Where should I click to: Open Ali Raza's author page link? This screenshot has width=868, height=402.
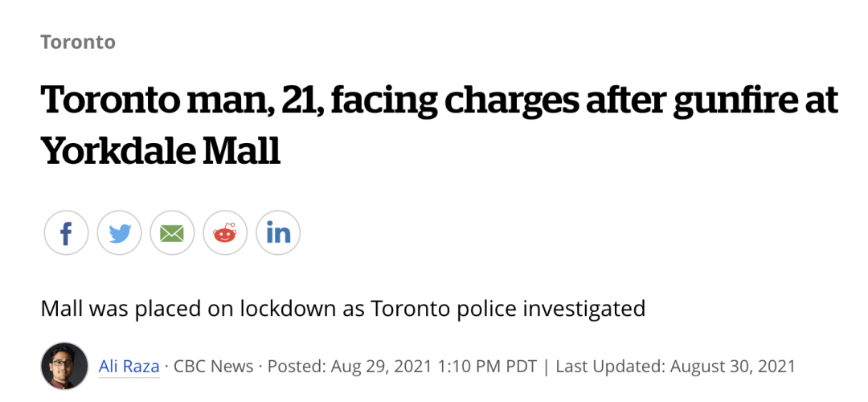pos(128,367)
